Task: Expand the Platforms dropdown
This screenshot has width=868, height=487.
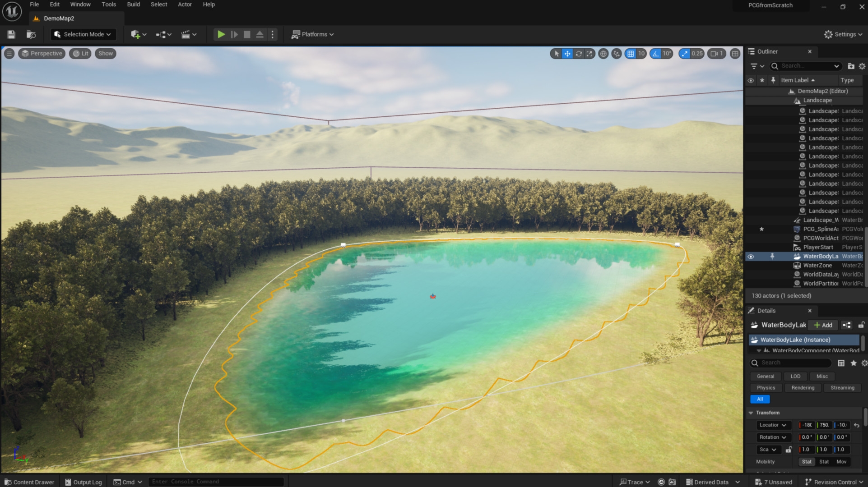Action: 313,34
